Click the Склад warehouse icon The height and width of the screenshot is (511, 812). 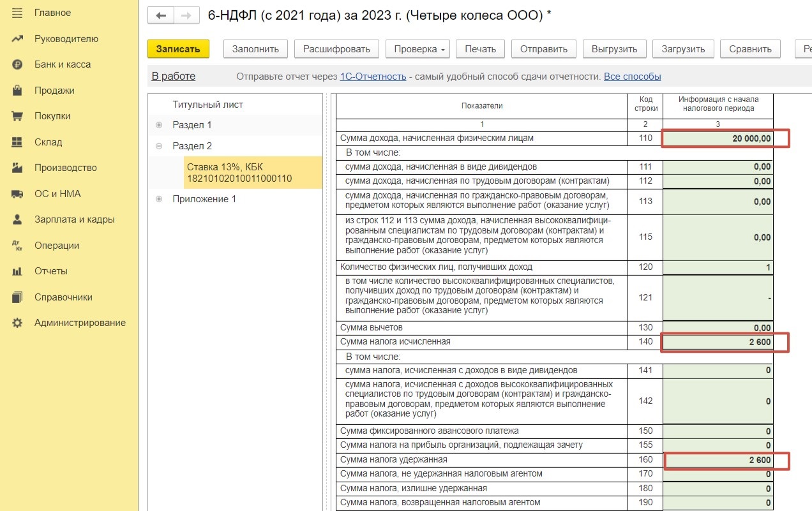click(18, 142)
